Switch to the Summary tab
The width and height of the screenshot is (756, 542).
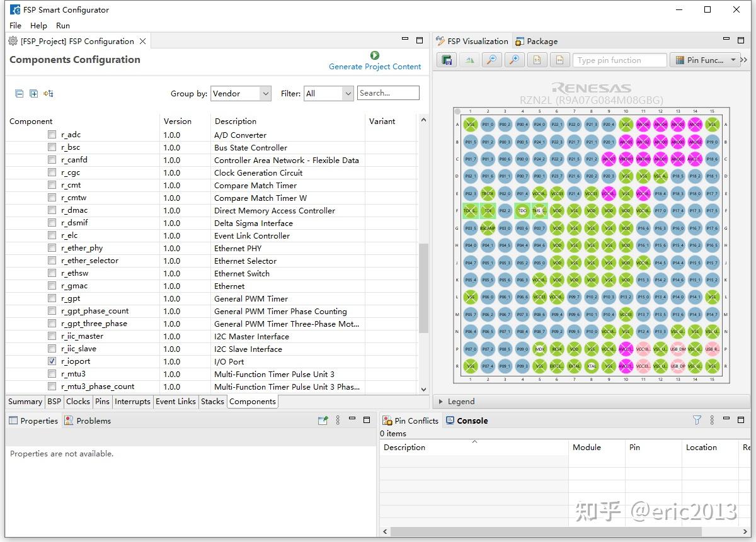coord(25,401)
